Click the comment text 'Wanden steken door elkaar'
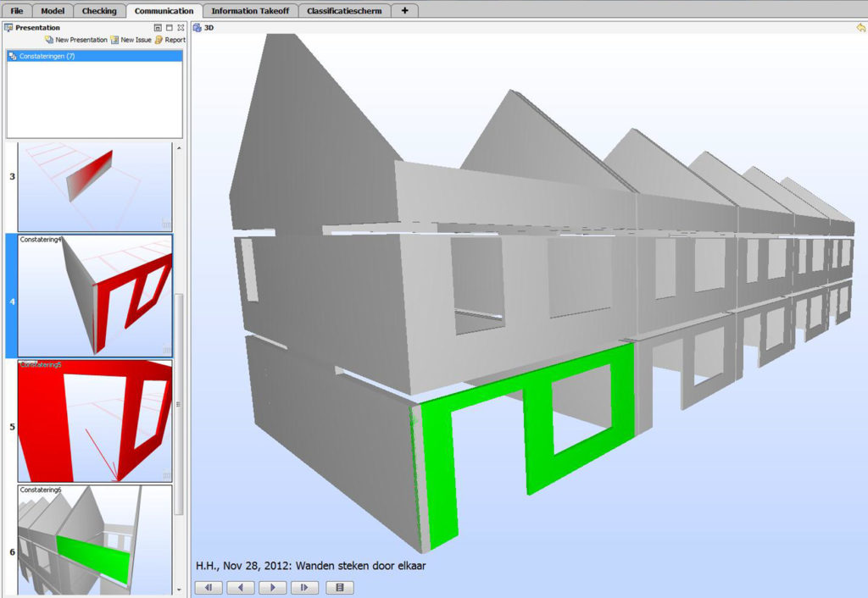868x598 pixels. pos(360,565)
